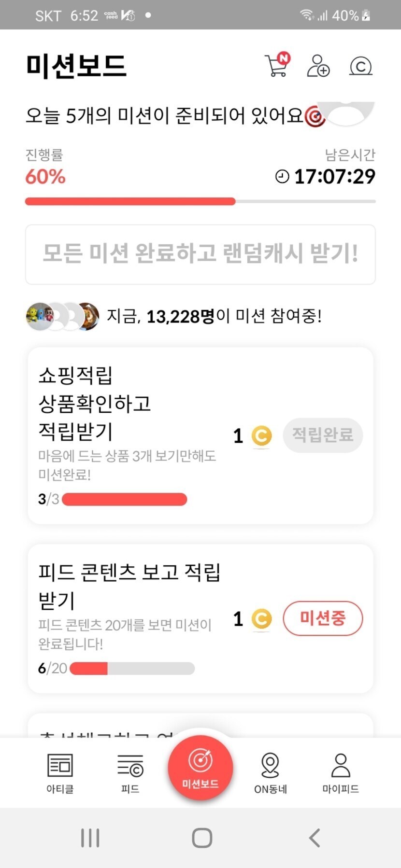Viewport: 401px width, 868px height.
Task: Open the cash coin balance icon
Action: (x=360, y=66)
